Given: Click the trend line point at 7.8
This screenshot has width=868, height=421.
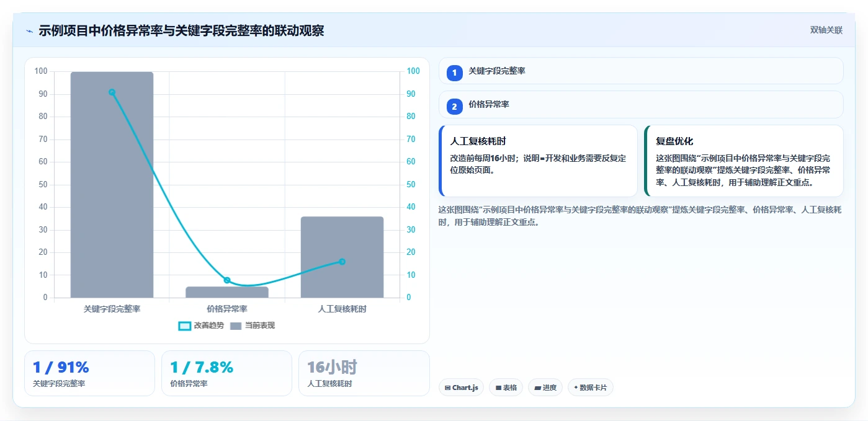Looking at the screenshot, I should (x=227, y=280).
